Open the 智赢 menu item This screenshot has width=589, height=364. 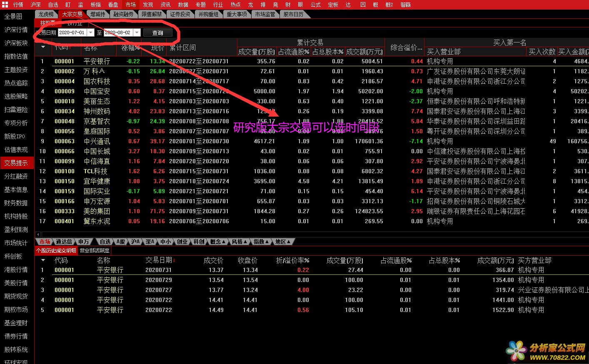[x=405, y=5]
